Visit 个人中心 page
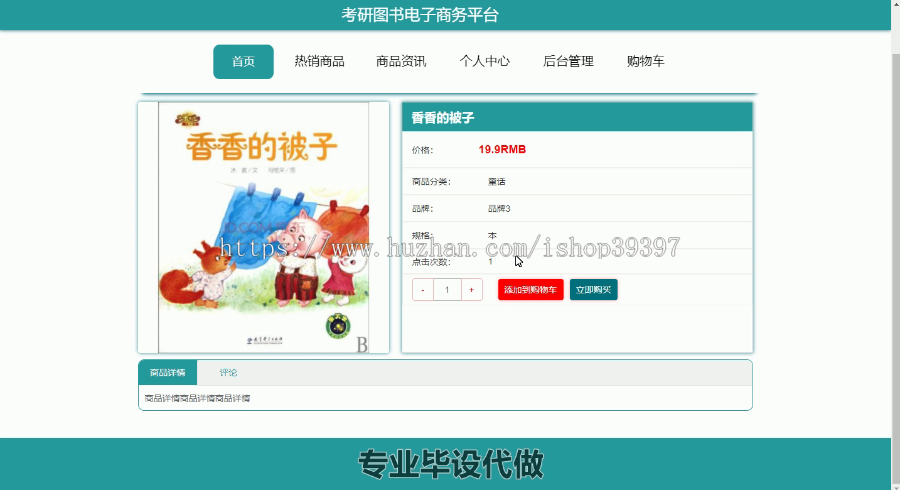 click(x=484, y=61)
